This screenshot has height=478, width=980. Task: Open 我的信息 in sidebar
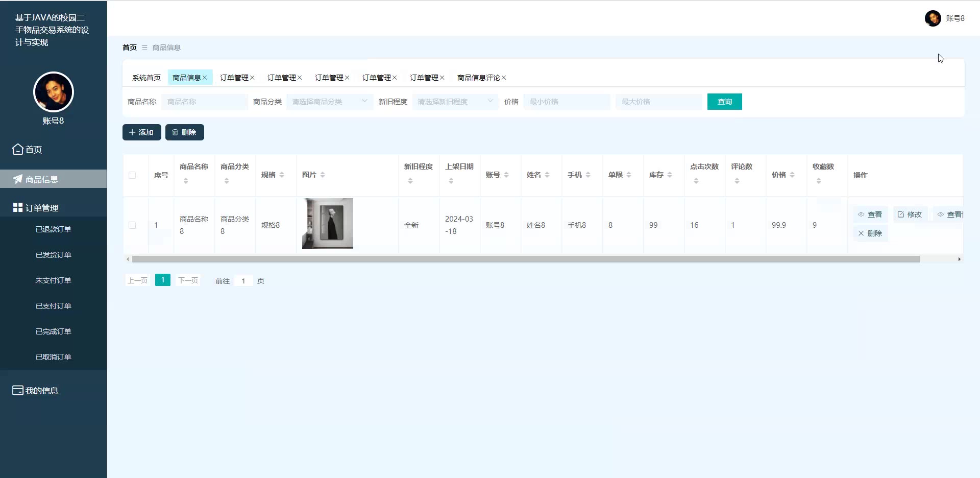tap(54, 390)
